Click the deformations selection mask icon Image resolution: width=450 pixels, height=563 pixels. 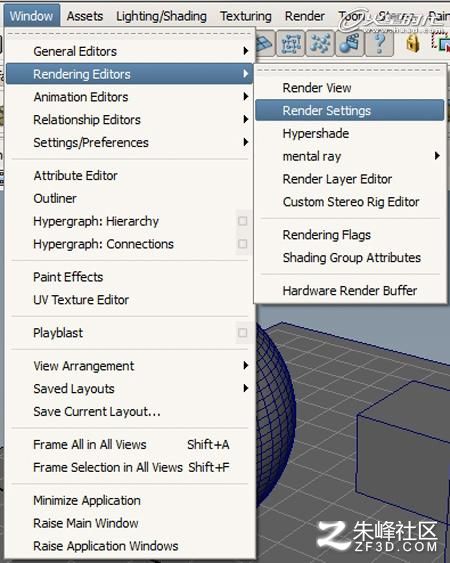[291, 44]
